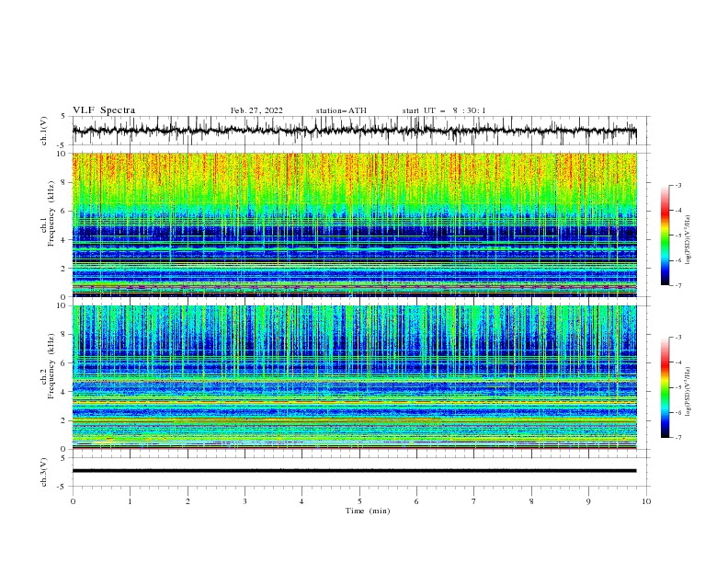728x563 pixels.
Task: Click the time axis tick "3"
Action: 245,501
